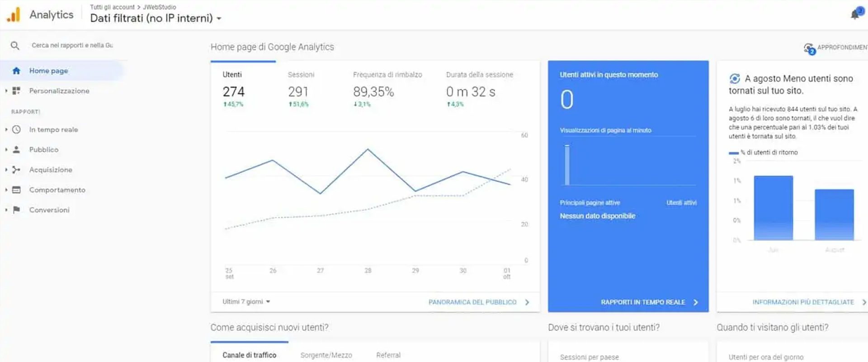Click the 291 sessions value

click(298, 92)
